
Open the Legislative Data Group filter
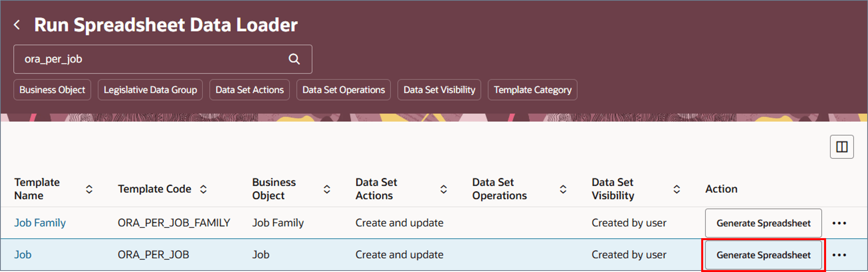click(x=150, y=90)
